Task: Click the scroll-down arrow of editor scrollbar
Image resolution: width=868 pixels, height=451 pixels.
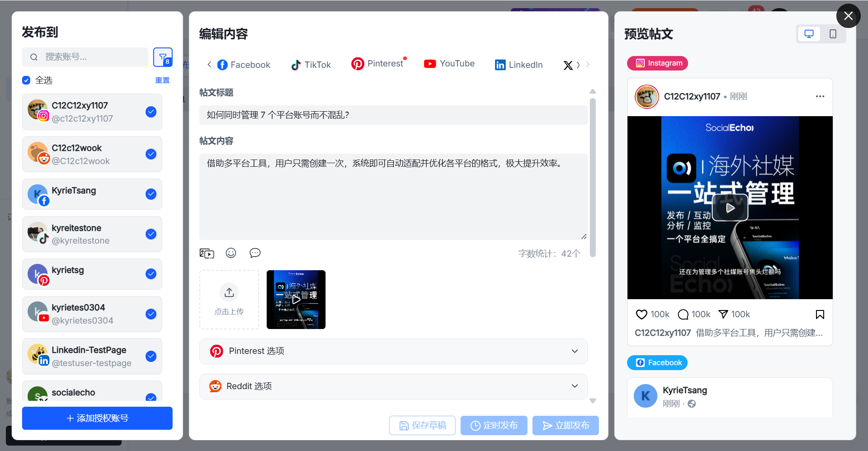Action: [x=593, y=401]
